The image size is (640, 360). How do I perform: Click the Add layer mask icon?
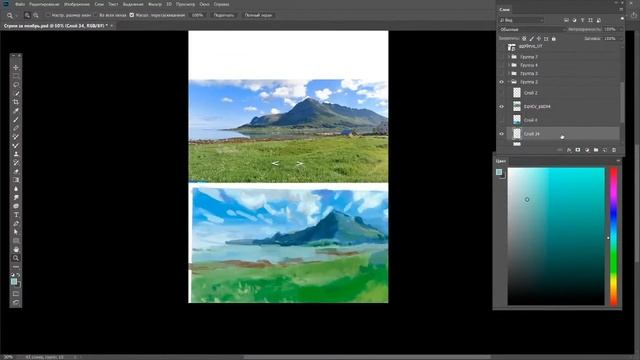[x=578, y=150]
